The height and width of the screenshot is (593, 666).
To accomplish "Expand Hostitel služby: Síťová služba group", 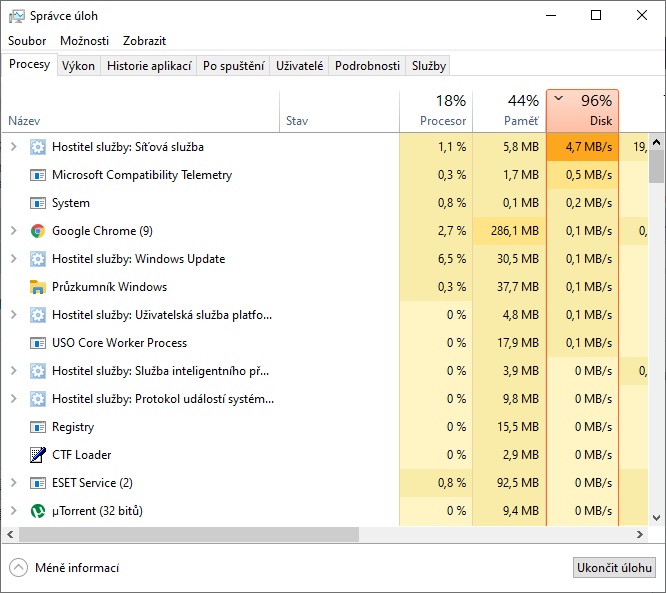I will [x=13, y=147].
